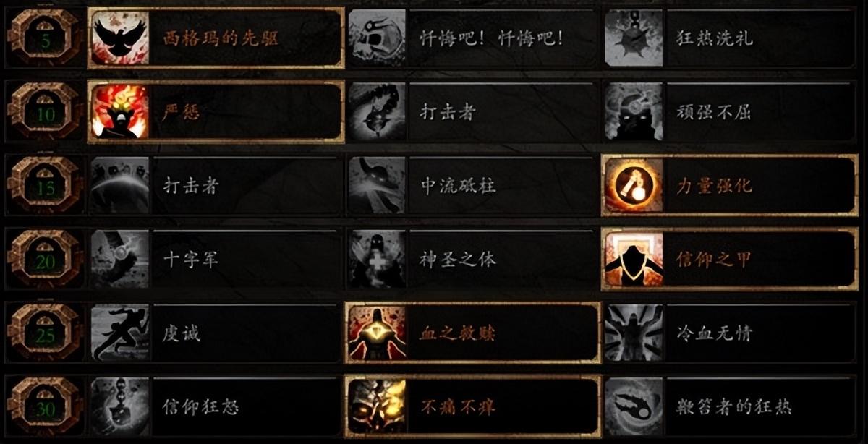Choose the 顽强不屈 talent option

coord(731,111)
